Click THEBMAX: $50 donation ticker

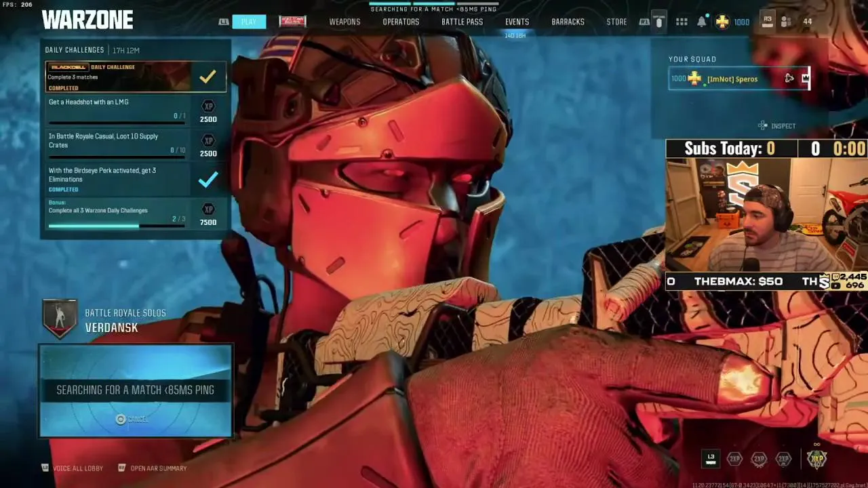738,281
